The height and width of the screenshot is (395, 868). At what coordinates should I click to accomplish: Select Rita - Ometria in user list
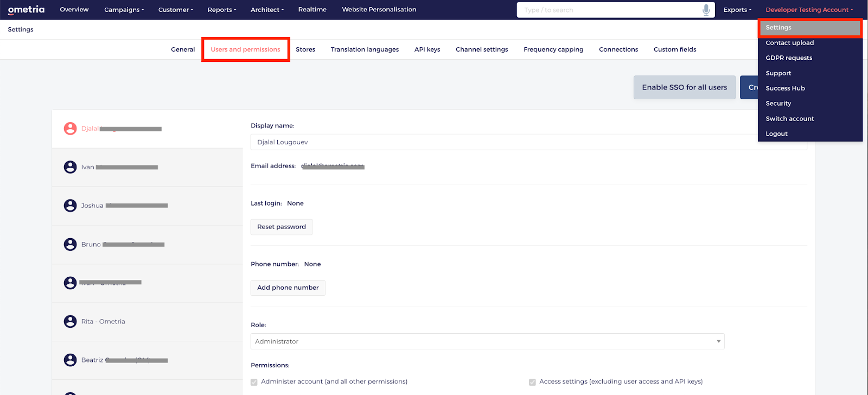[148, 322]
